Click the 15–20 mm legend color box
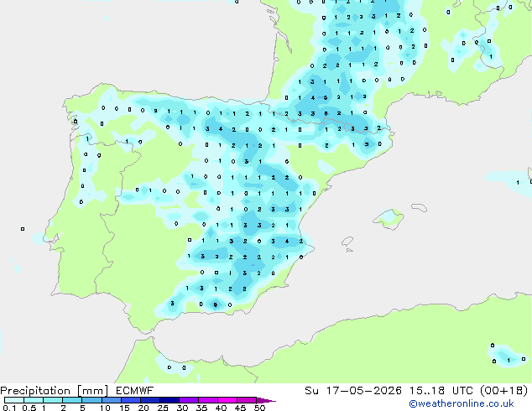The width and height of the screenshot is (532, 411). click(130, 400)
